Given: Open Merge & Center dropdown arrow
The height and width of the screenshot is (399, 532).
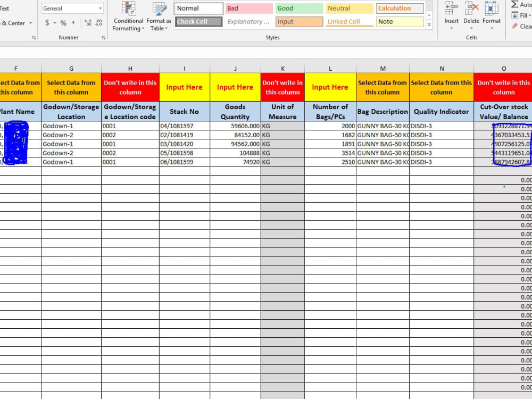Looking at the screenshot, I should [x=30, y=23].
